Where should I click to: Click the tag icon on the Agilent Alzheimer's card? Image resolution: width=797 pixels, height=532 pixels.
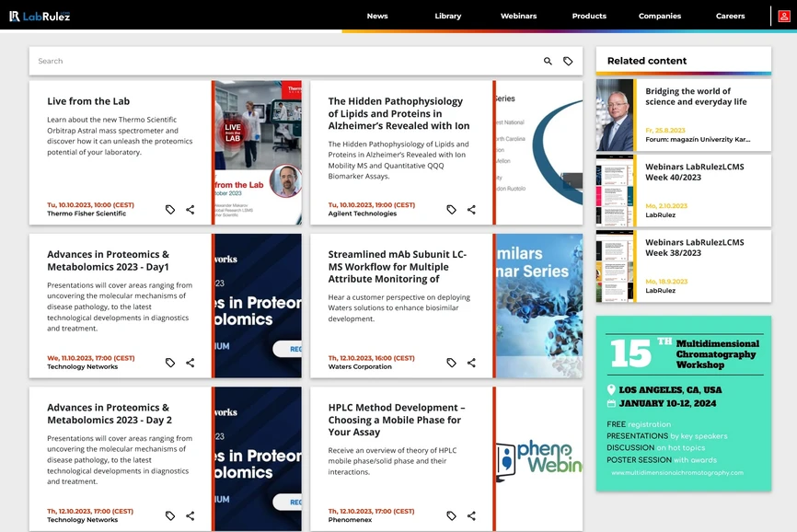[x=451, y=209]
